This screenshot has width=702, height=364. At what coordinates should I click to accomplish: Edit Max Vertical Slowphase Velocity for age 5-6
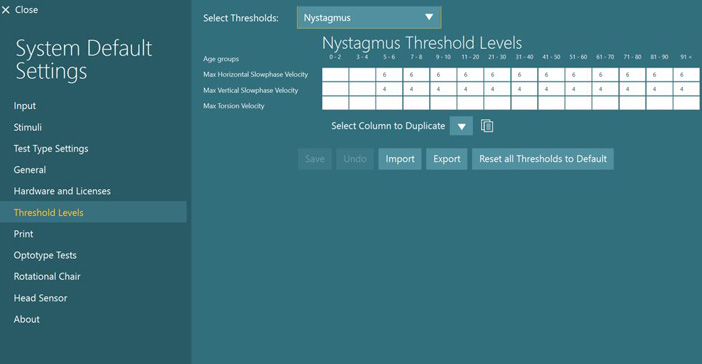point(389,89)
